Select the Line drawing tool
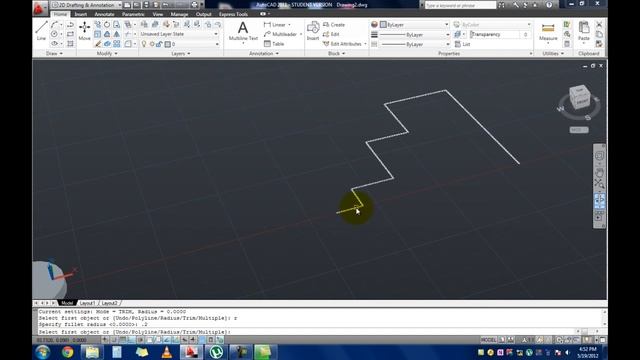Viewport: 640px width, 360px height. click(41, 31)
